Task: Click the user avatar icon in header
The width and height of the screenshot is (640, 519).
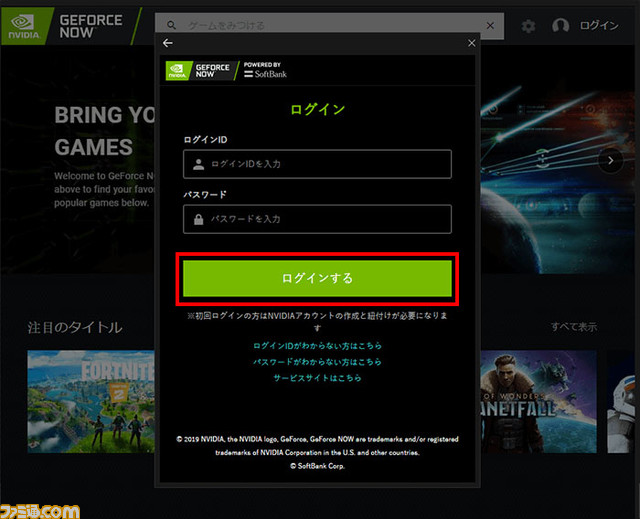Action: tap(560, 25)
